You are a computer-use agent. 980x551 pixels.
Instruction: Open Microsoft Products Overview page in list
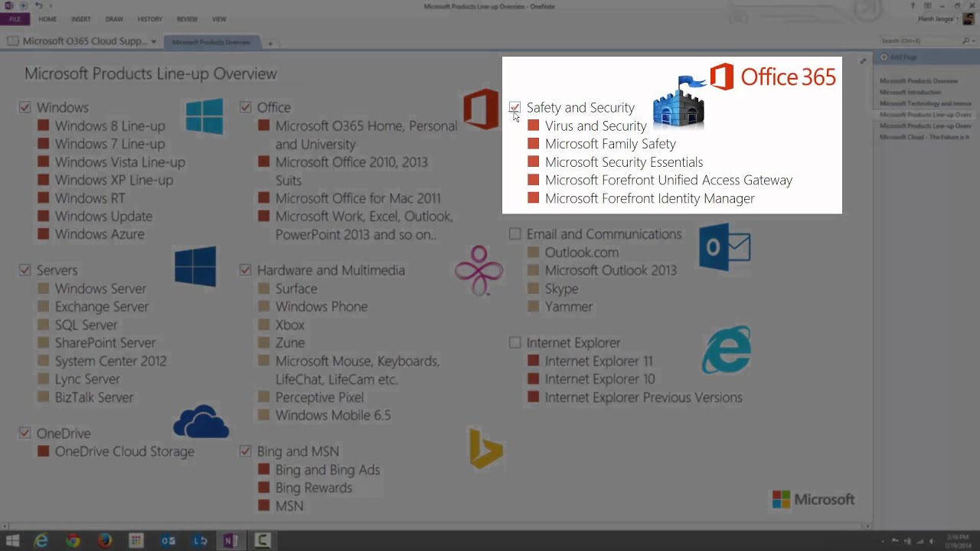coord(919,80)
